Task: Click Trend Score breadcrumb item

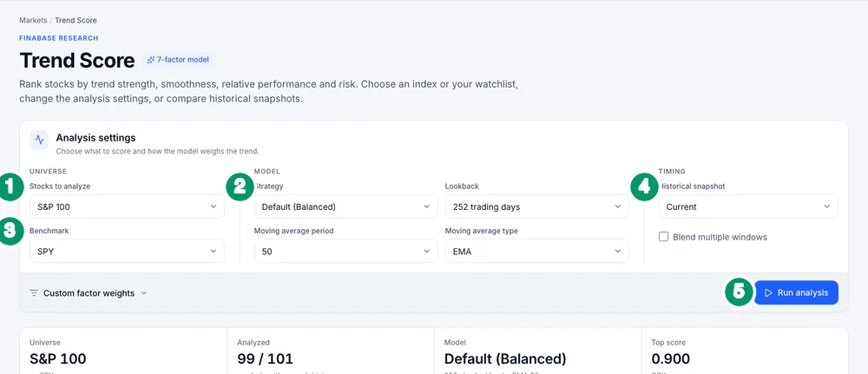Action: [x=76, y=21]
